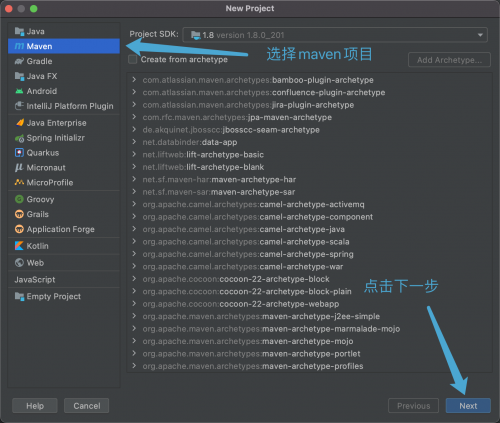Select the IntelliJ Platform Plugin icon
The height and width of the screenshot is (423, 500).
coord(19,106)
